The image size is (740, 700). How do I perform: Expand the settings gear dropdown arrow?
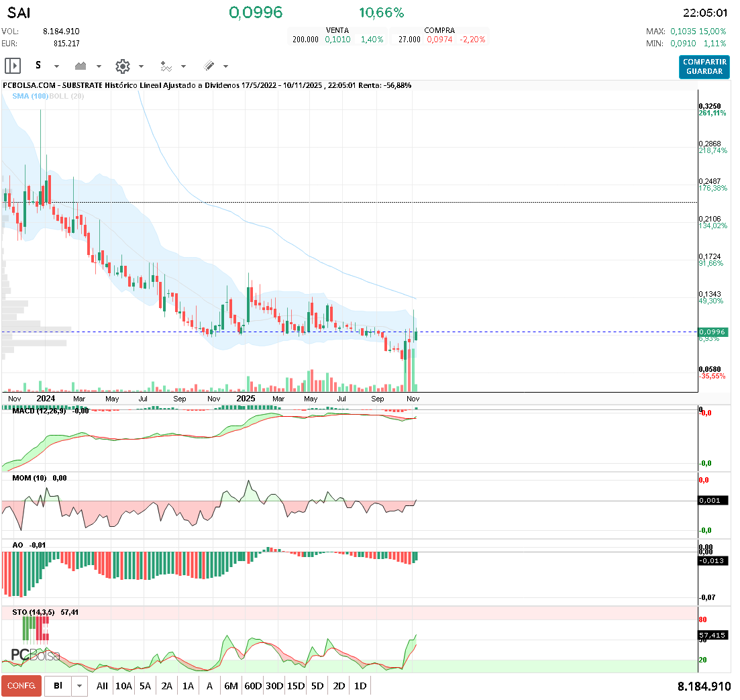coord(141,66)
